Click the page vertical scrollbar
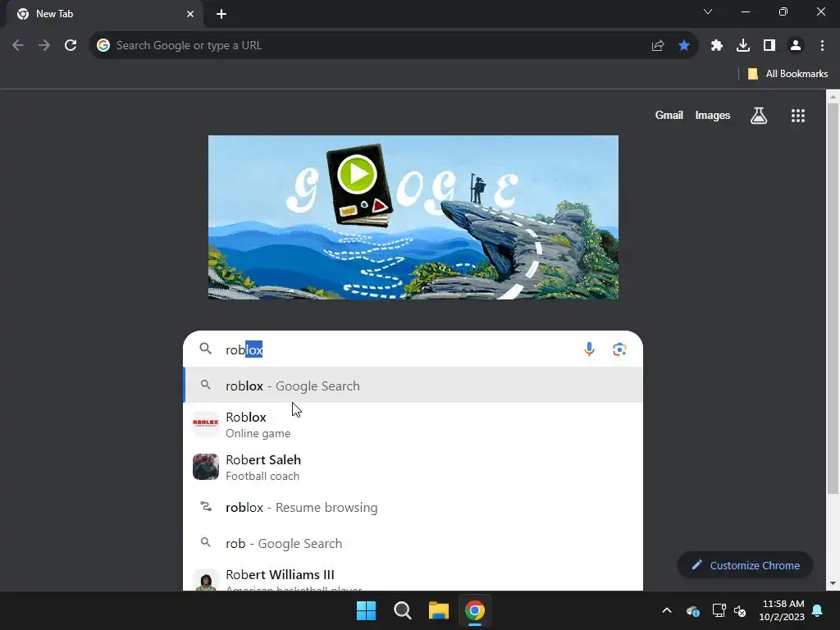840x630 pixels. (x=833, y=298)
